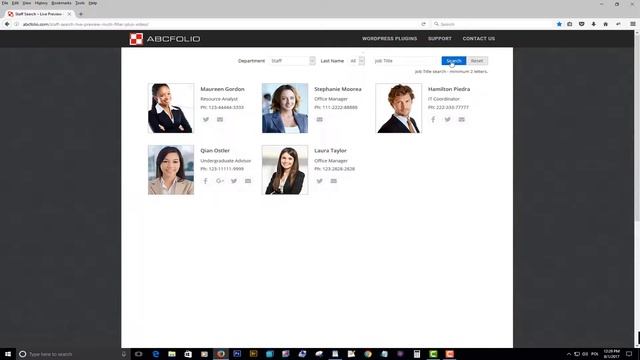Open Windows Start menu

8,354
